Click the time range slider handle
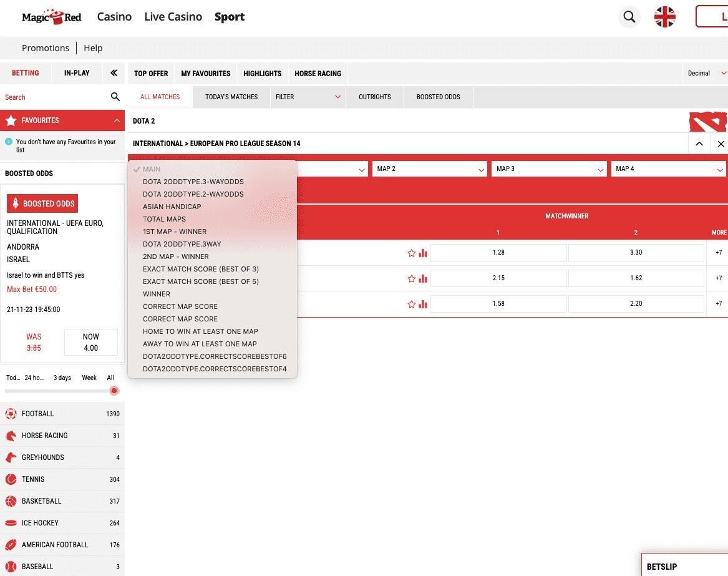 (x=114, y=391)
